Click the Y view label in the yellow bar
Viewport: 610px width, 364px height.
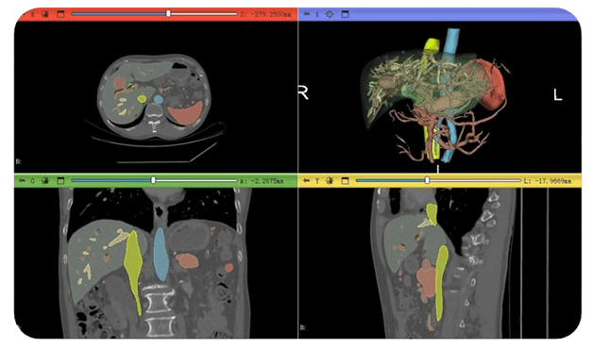pos(317,181)
